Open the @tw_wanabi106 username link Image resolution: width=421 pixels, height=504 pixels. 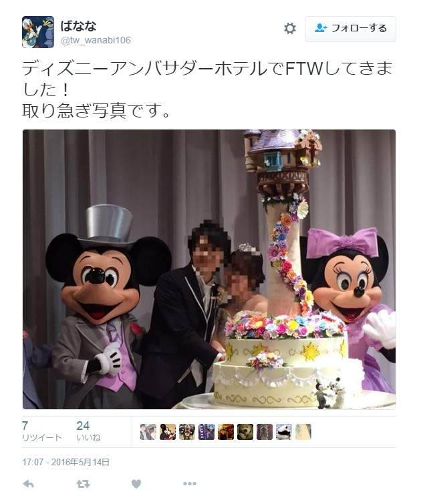click(x=96, y=41)
